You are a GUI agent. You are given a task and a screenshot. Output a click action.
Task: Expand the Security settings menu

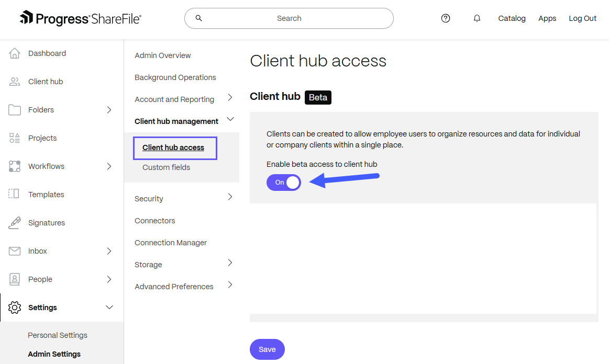tap(229, 197)
